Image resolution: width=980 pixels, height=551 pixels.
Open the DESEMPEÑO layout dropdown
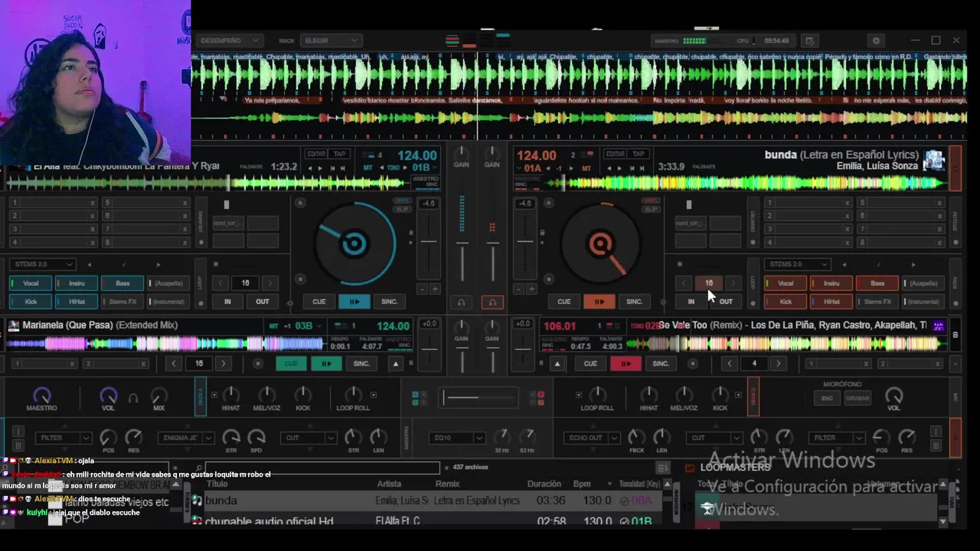tap(229, 41)
